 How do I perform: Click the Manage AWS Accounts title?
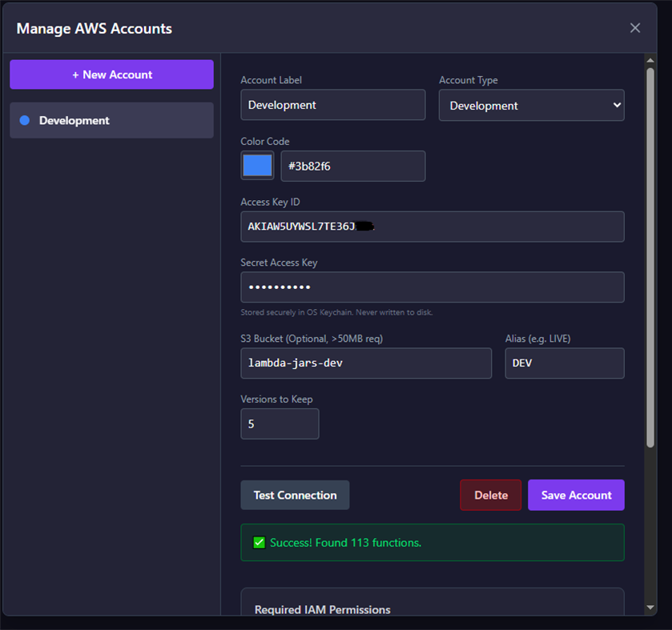click(x=95, y=28)
